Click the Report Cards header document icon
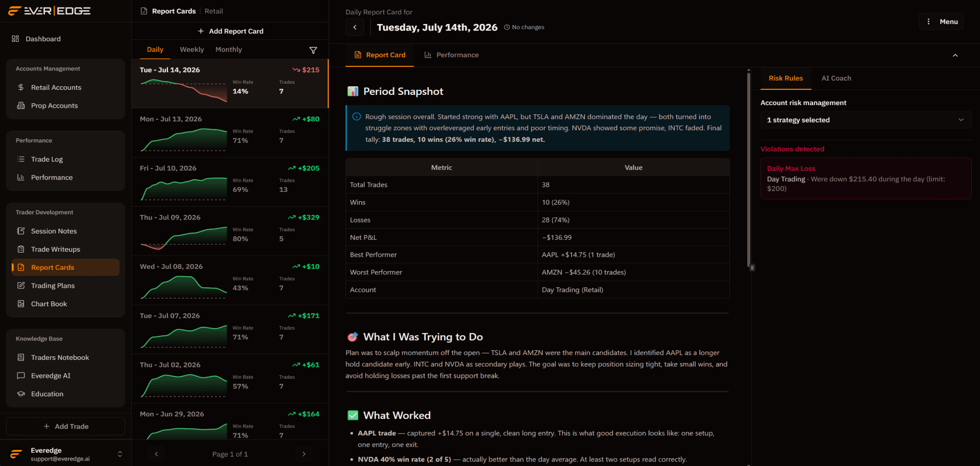 pos(144,11)
